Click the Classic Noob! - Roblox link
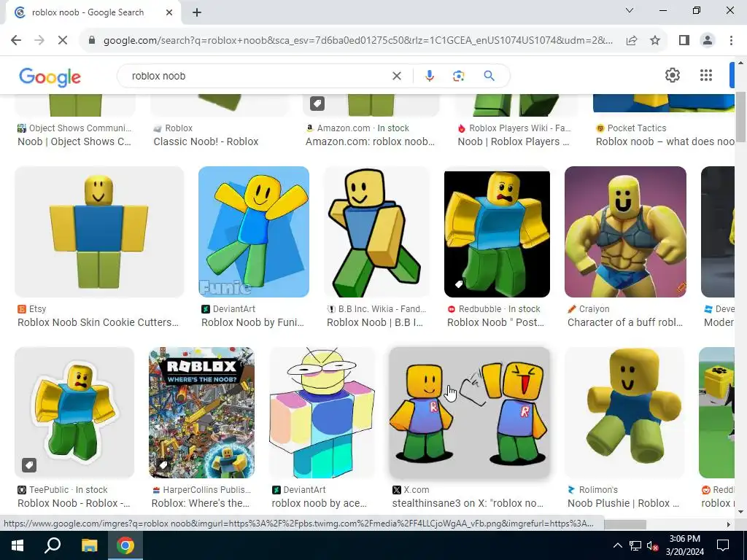 (206, 141)
